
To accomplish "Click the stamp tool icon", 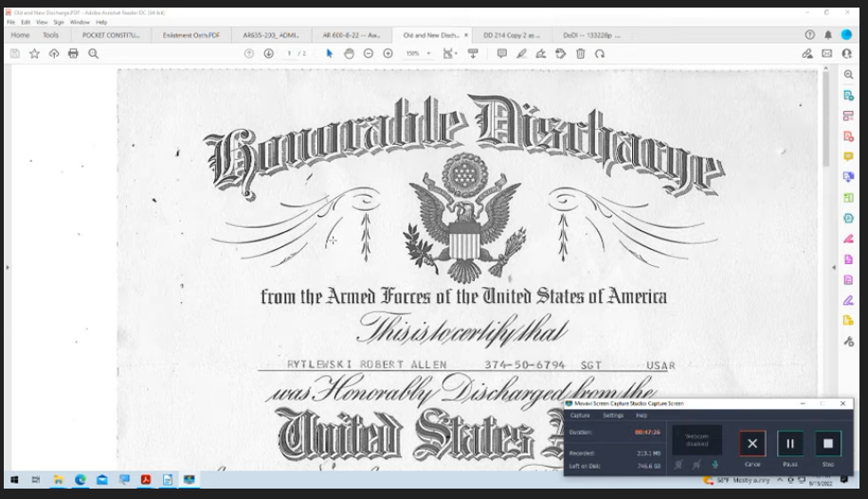I will (561, 54).
